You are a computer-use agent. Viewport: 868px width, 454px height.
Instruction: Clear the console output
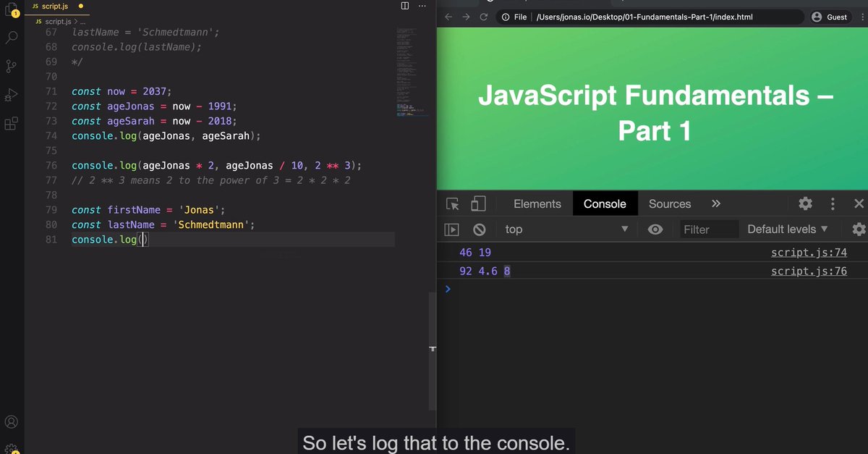pos(479,230)
